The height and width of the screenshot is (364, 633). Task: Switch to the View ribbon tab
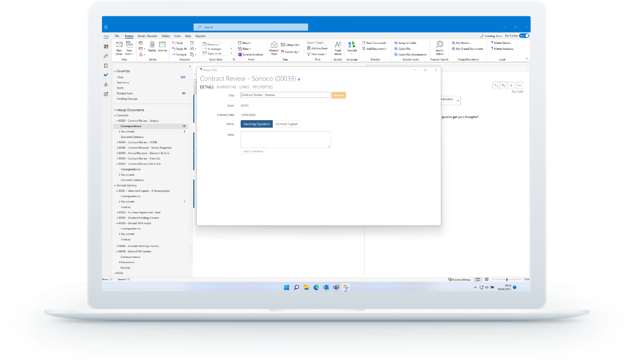click(177, 36)
